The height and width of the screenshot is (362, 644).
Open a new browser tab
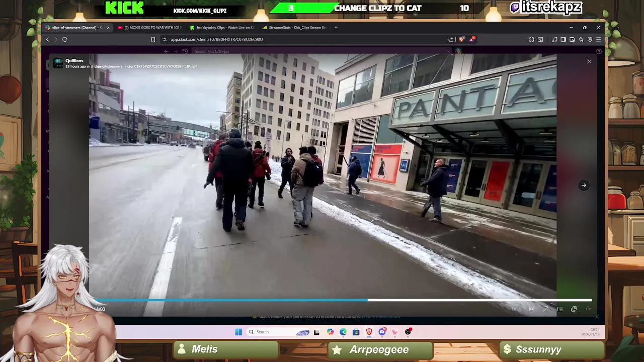336,28
